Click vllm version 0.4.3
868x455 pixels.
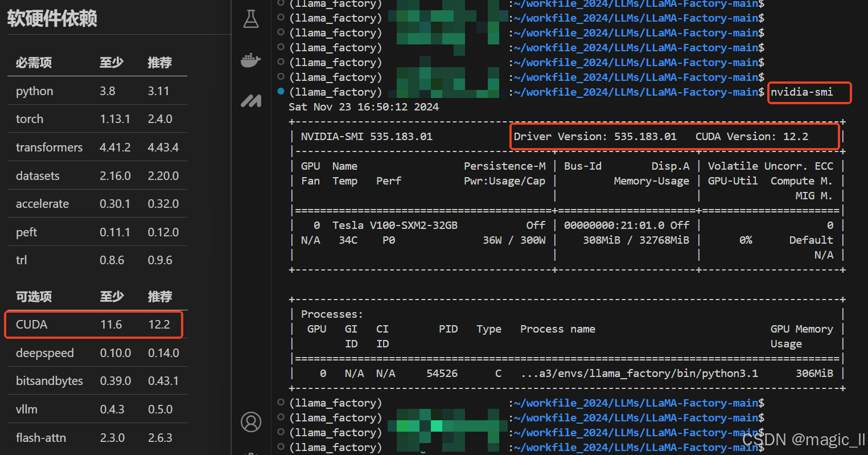112,409
